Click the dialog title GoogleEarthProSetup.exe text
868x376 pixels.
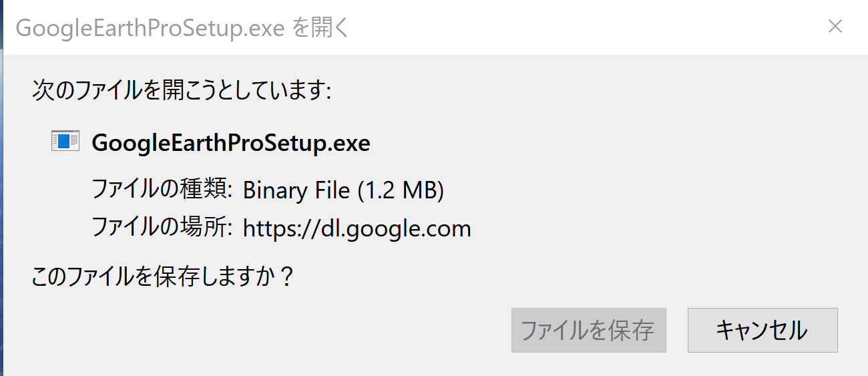coord(151,28)
